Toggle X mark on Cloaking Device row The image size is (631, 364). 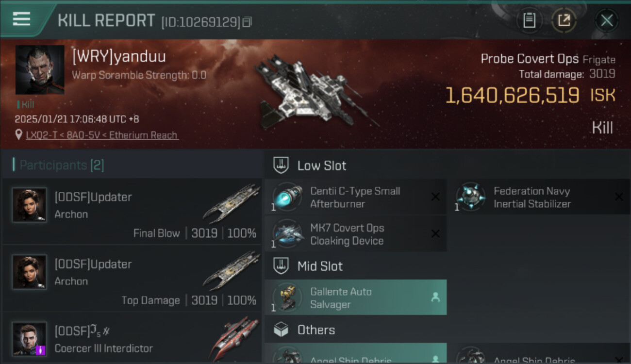[x=435, y=234]
